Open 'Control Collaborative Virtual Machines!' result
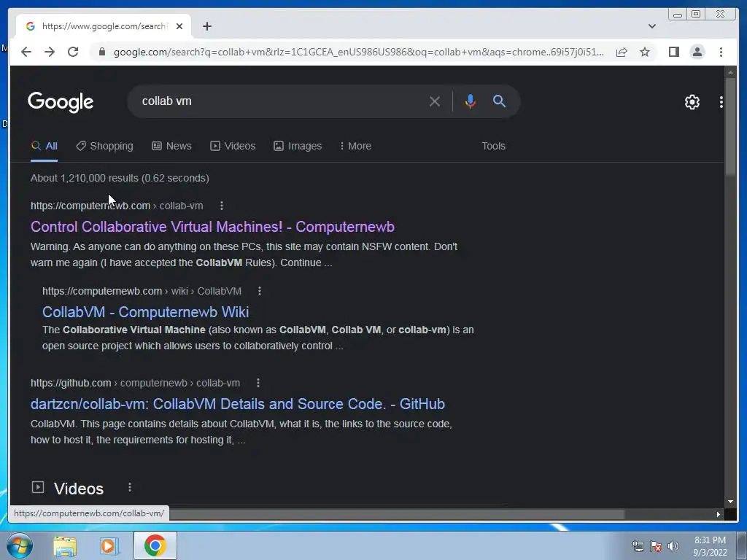The image size is (747, 560). coord(212,227)
